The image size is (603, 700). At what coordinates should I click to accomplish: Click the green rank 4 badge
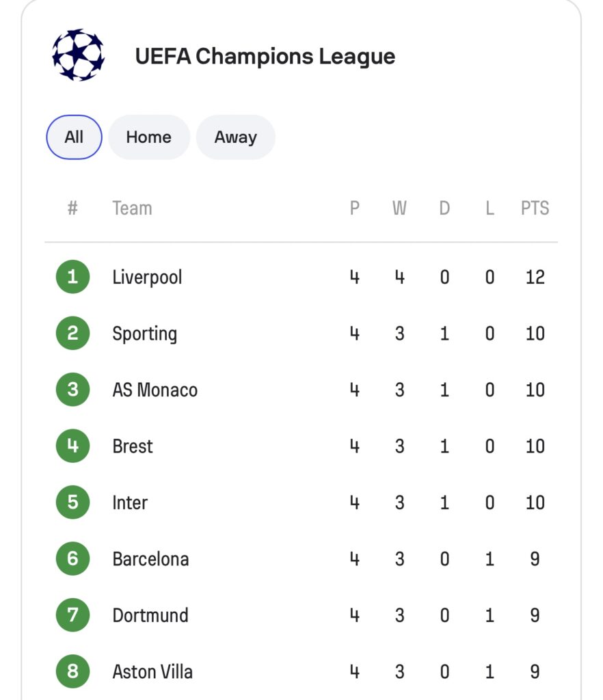point(72,446)
